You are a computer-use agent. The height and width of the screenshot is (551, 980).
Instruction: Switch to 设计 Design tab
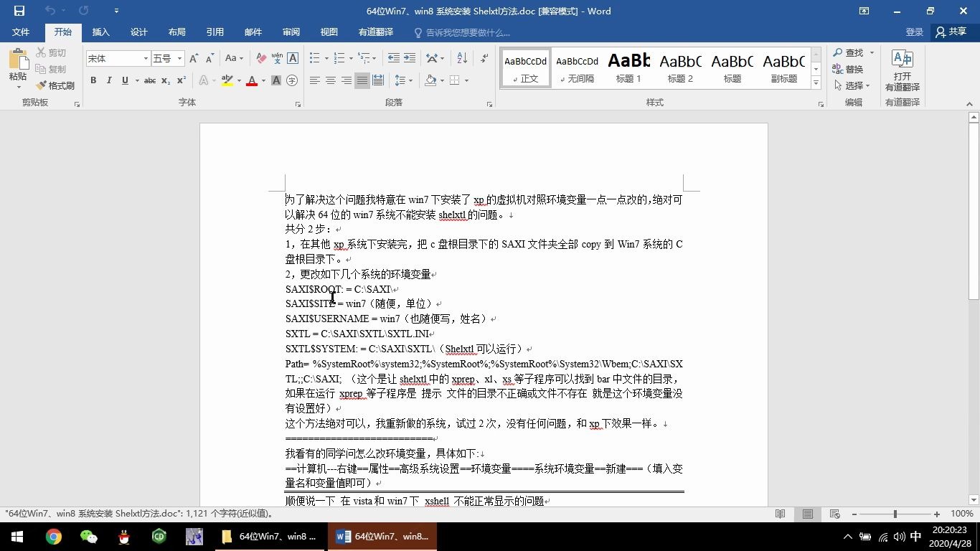(139, 32)
